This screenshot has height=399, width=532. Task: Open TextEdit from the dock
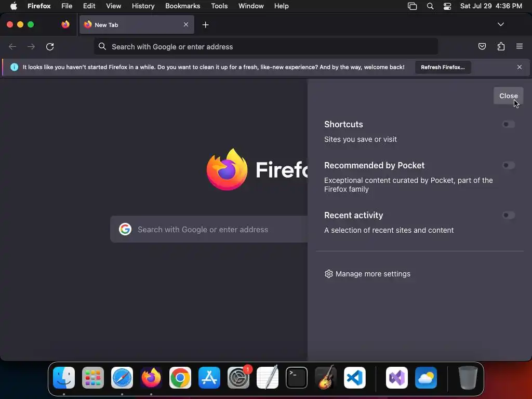(268, 378)
